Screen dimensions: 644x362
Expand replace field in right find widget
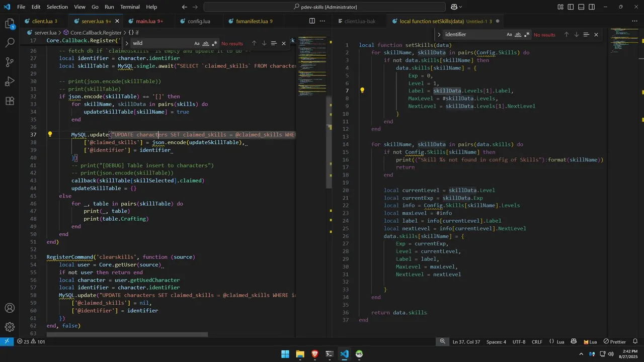tap(439, 35)
